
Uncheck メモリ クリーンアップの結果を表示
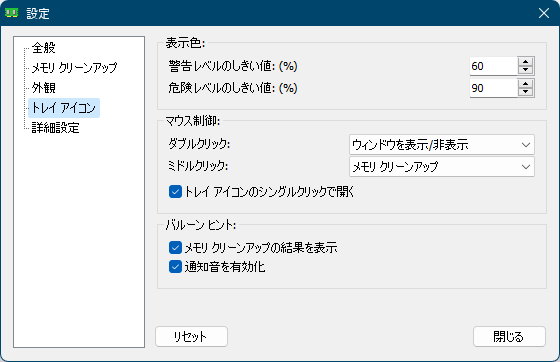pos(175,247)
